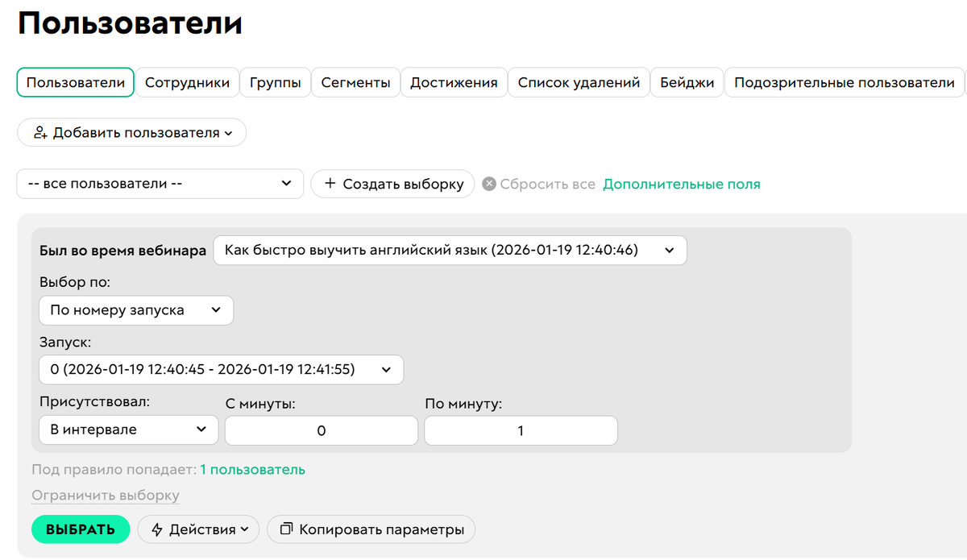Click the X circle icon beside «Сбросить все»

point(489,184)
